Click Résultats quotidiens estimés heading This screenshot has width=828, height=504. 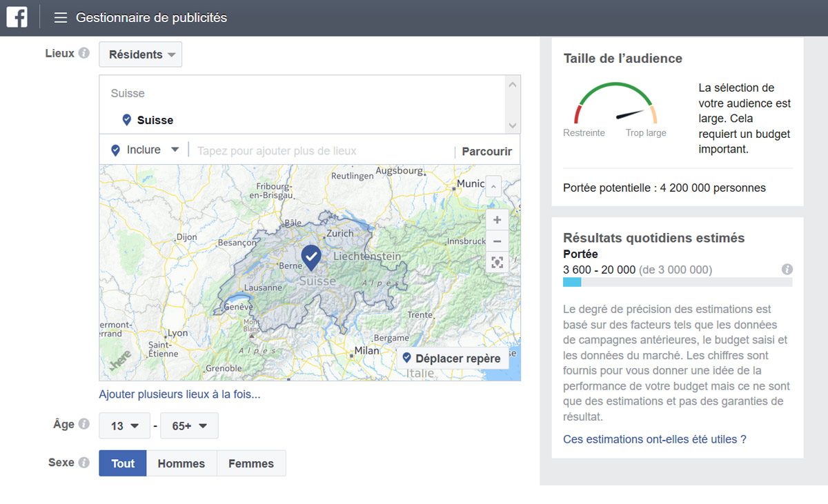click(x=654, y=238)
